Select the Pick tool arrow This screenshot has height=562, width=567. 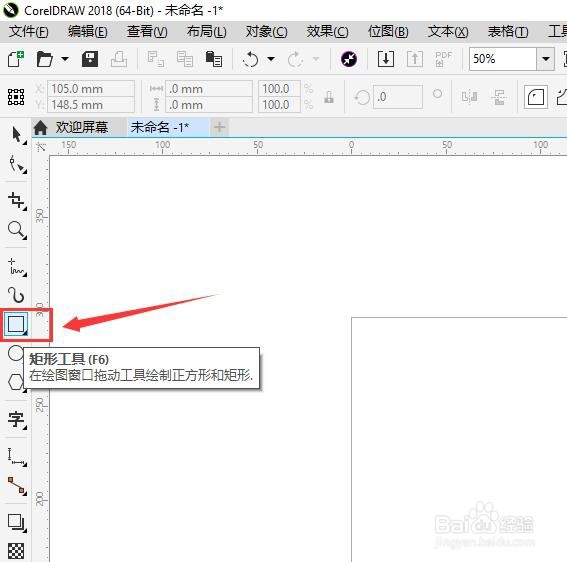coord(17,135)
